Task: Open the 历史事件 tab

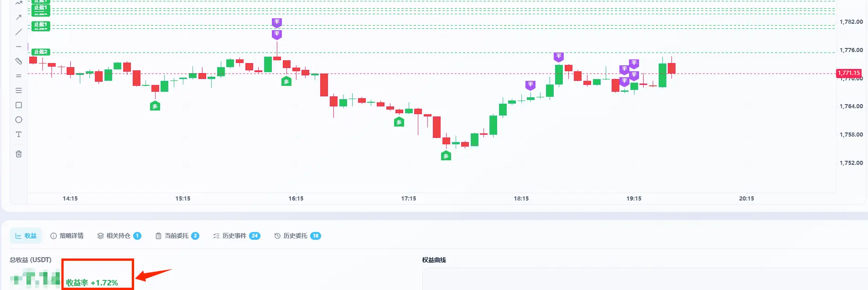Action: click(236, 236)
